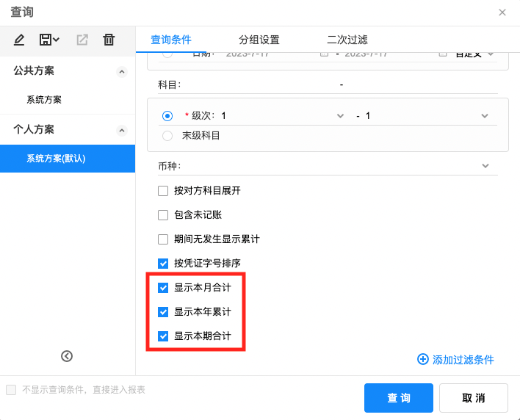Select 系统方案 under 公共方案
The width and height of the screenshot is (520, 420).
(x=44, y=100)
